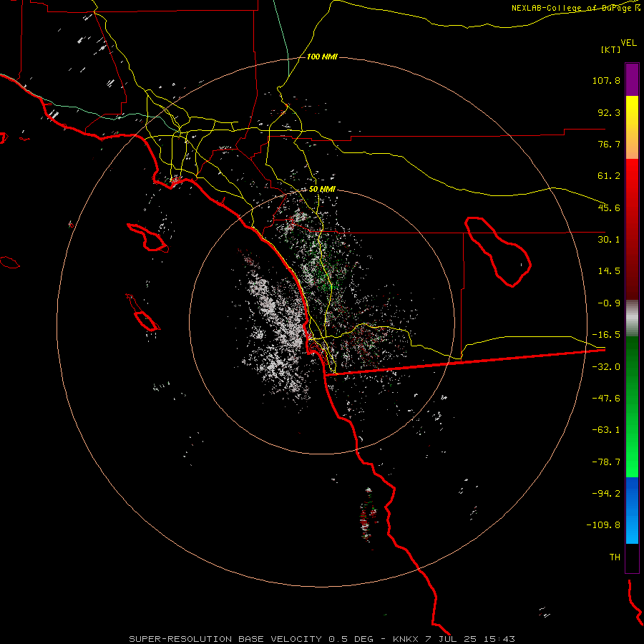Click the -109.8 velocity scale value
This screenshot has width=644, height=644.
coord(603,525)
